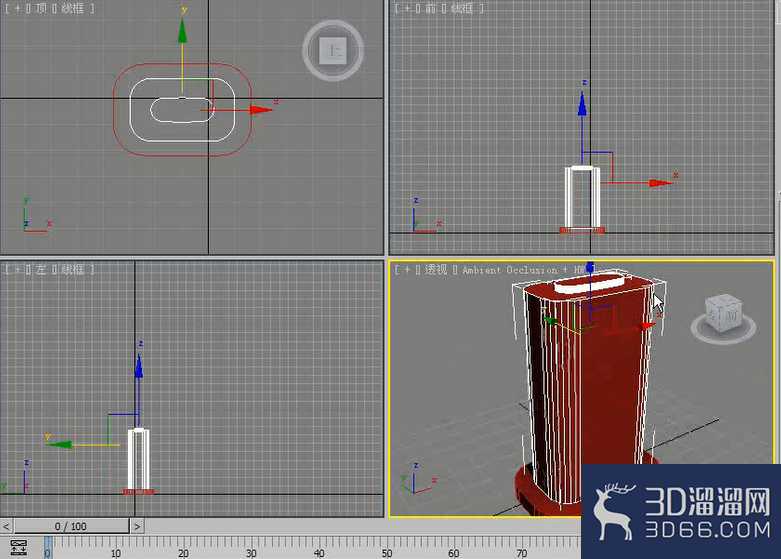Click frame 40 on the timeline
Screen dimensions: 781x559
click(319, 553)
